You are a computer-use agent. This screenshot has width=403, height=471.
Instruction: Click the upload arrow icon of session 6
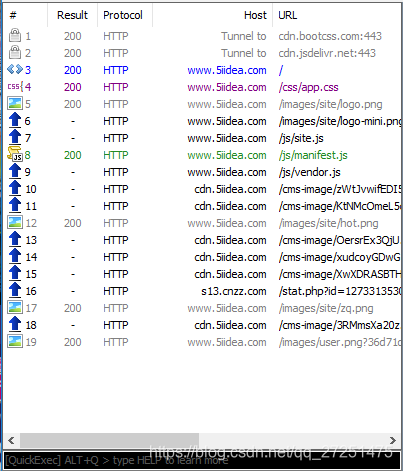point(15,120)
